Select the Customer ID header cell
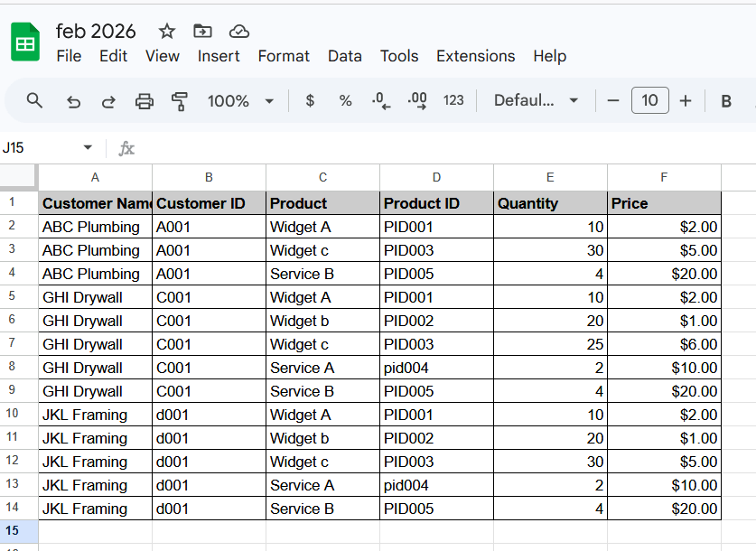 [x=209, y=203]
